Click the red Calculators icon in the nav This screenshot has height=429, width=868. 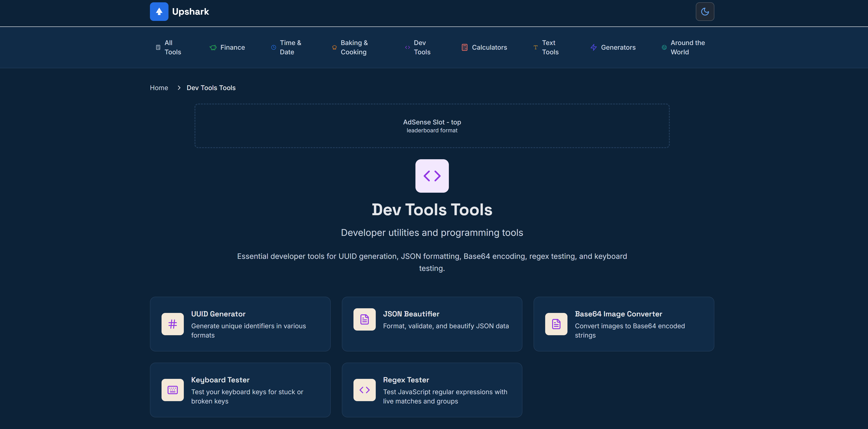pyautogui.click(x=464, y=48)
